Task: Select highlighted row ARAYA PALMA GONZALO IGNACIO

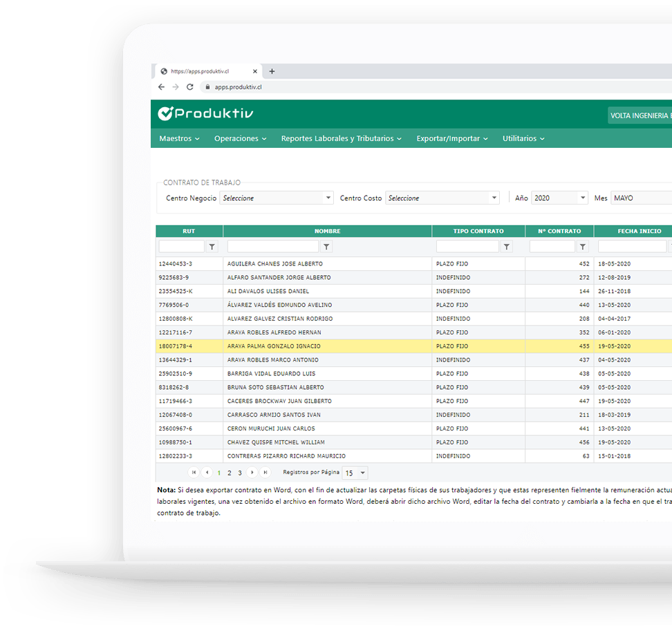Action: pyautogui.click(x=414, y=346)
